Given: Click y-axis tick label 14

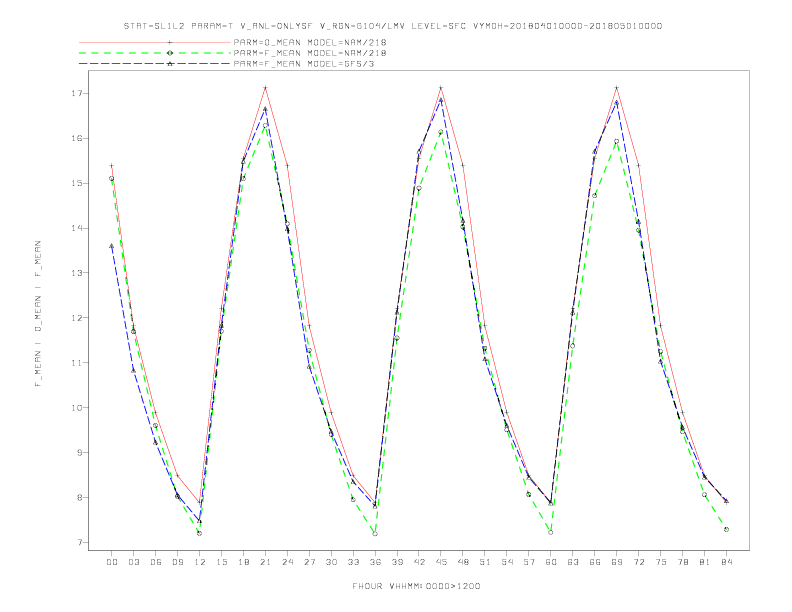Looking at the screenshot, I should [x=77, y=228].
